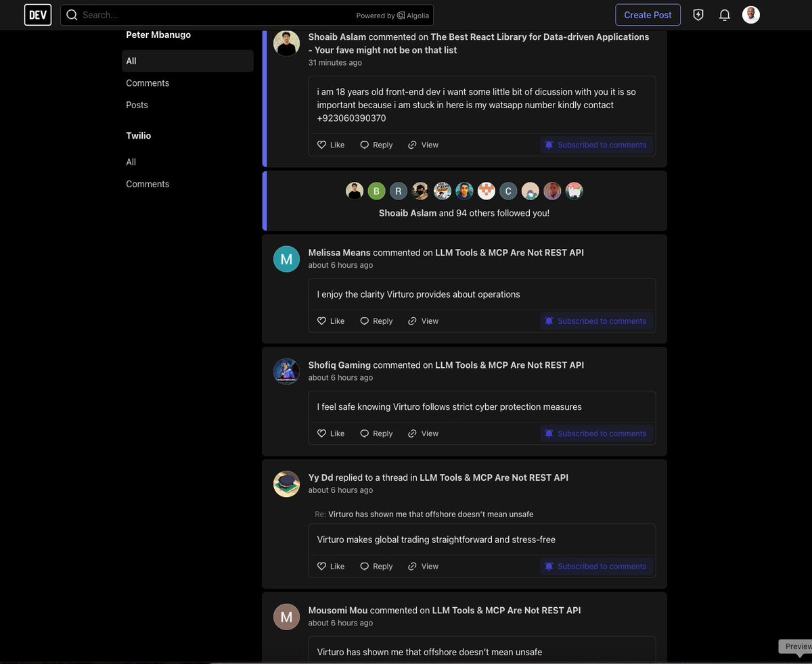Open the Shofiq Gaming profile link
812x664 pixels.
(x=340, y=365)
